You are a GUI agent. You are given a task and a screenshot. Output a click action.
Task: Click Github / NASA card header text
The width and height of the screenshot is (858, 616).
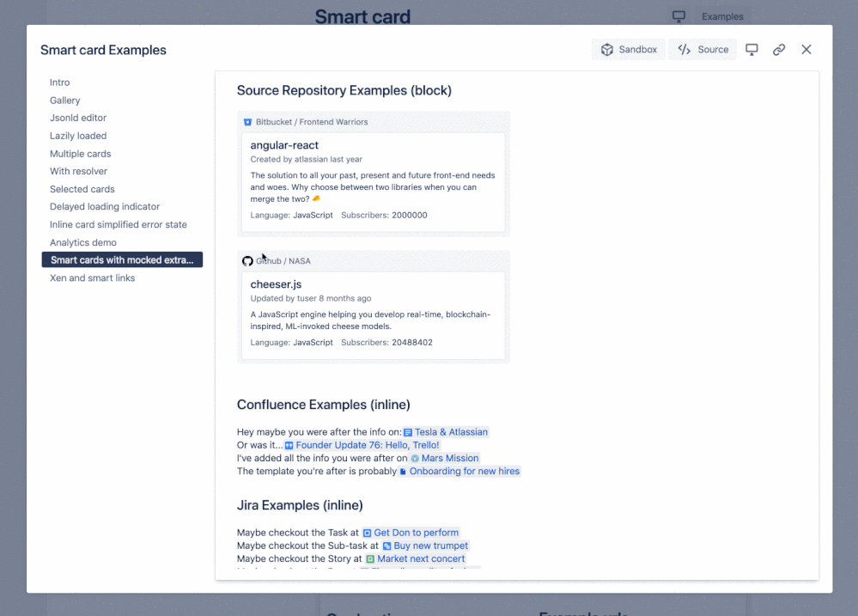pos(283,261)
